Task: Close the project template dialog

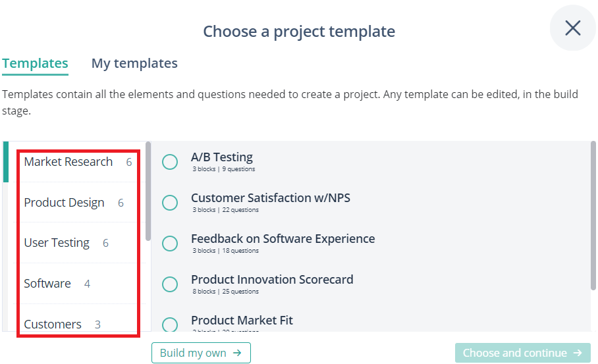Action: tap(572, 28)
